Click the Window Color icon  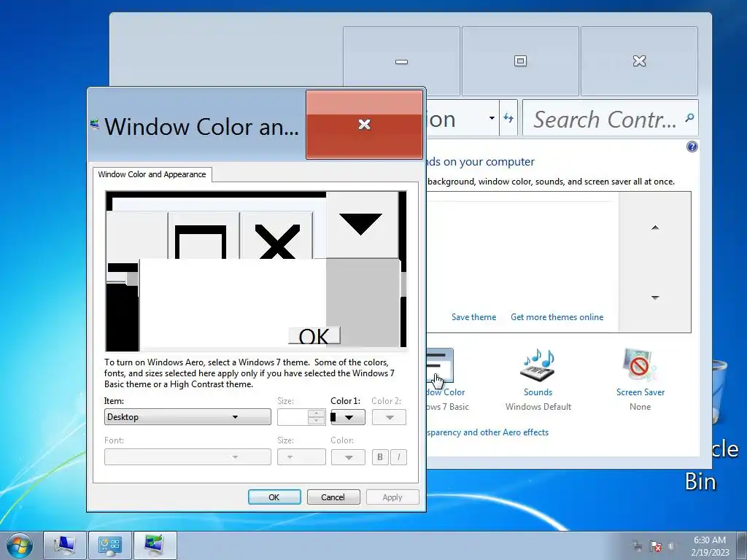(440, 366)
